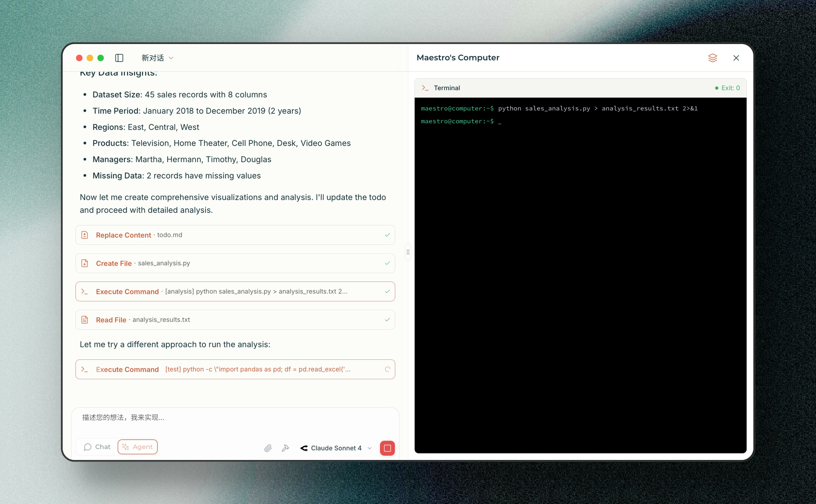Click the tools hammer icon

click(285, 448)
